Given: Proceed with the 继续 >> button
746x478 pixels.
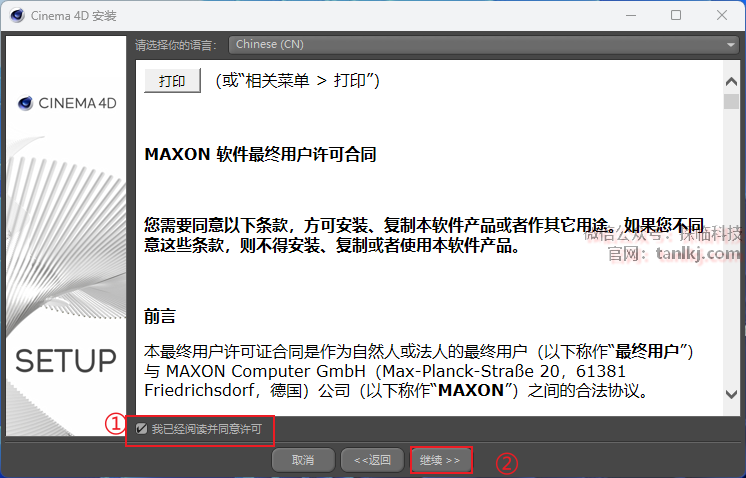Looking at the screenshot, I should click(x=441, y=460).
